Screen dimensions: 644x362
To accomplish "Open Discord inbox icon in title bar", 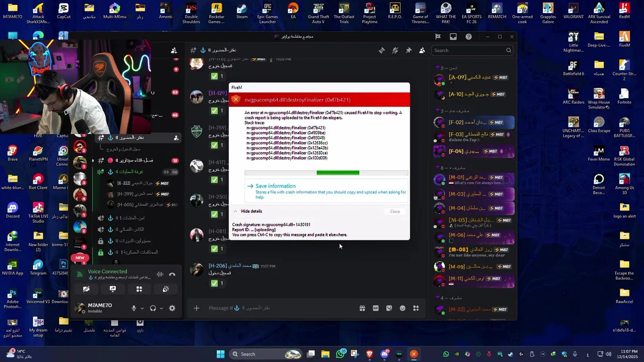I will pos(453,37).
